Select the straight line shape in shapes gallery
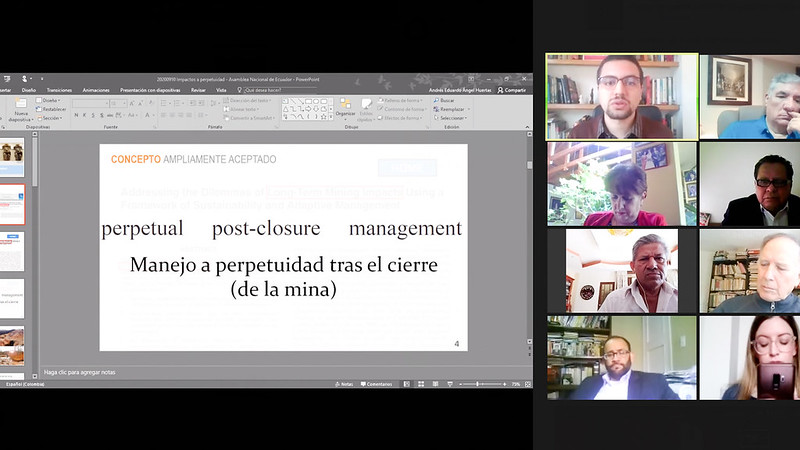 (293, 102)
